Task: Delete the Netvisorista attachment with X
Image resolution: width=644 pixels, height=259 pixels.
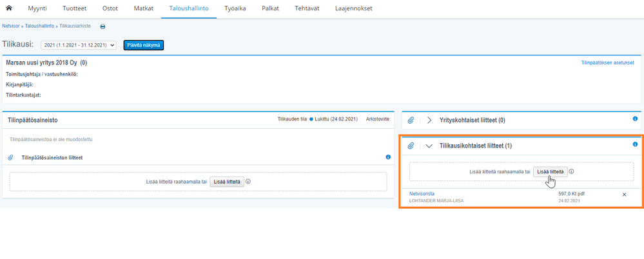Action: coord(624,195)
